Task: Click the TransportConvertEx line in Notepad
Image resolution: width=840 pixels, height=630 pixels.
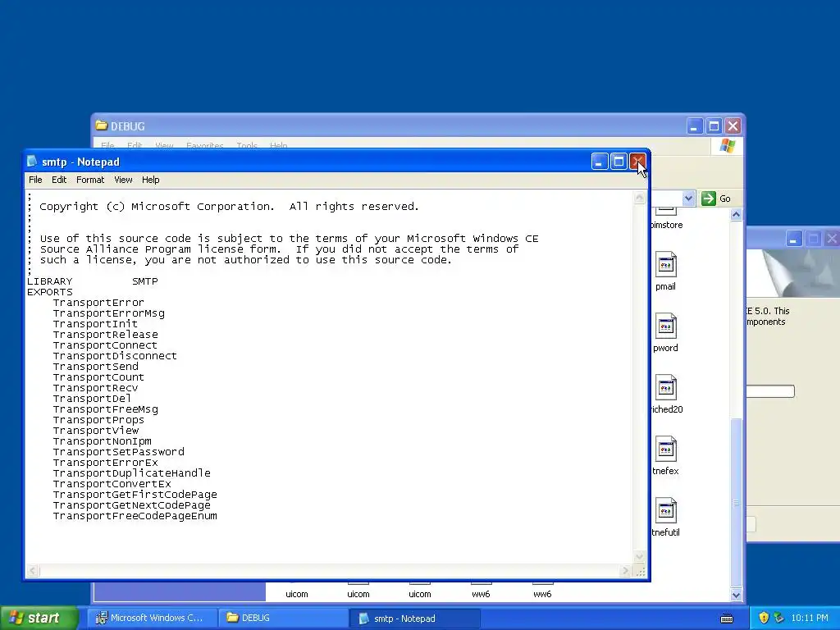Action: point(112,484)
